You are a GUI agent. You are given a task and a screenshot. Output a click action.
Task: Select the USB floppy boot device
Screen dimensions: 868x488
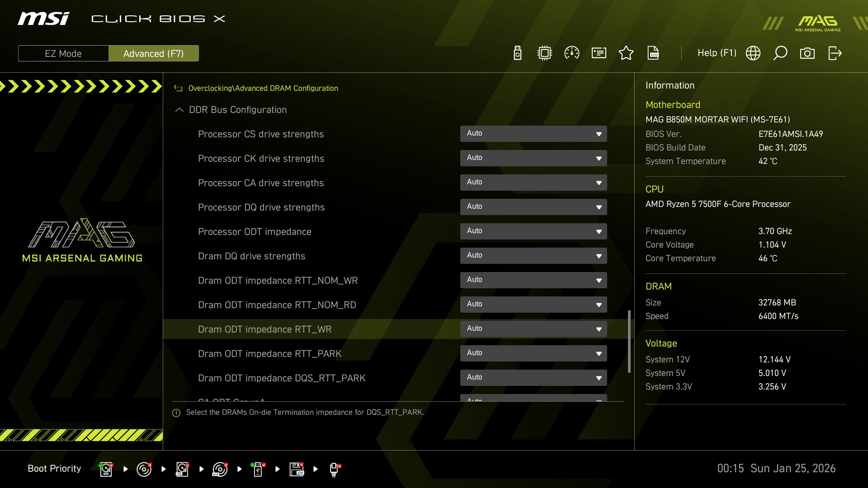click(x=296, y=469)
